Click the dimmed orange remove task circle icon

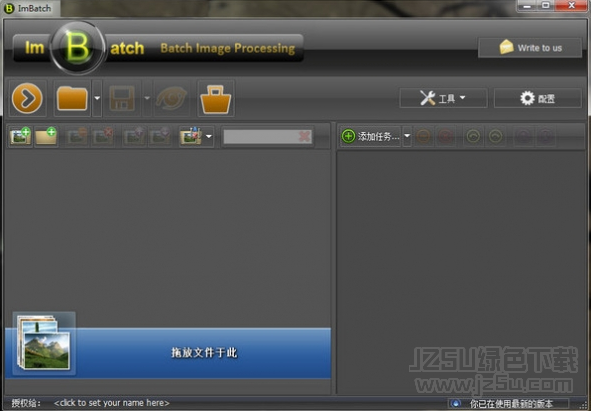tap(423, 136)
